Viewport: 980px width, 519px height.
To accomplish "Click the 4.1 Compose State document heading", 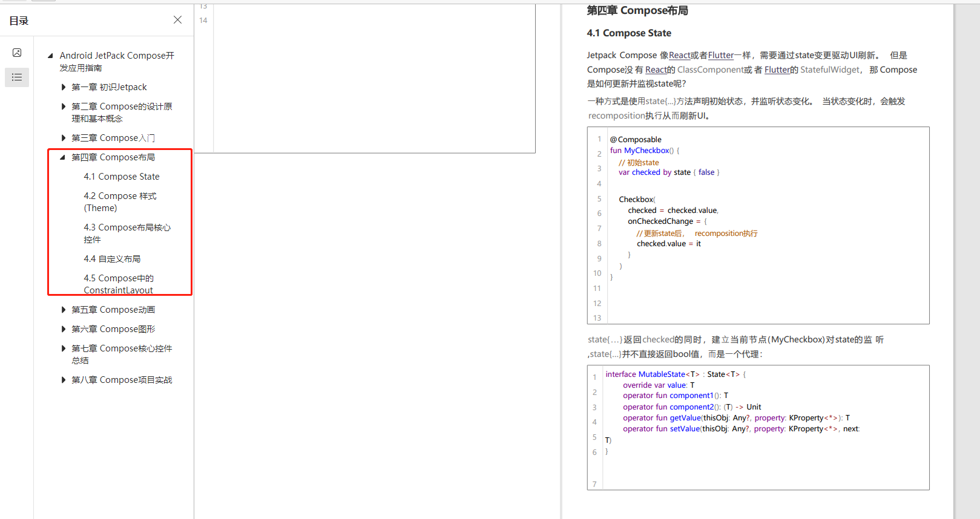I will pyautogui.click(x=629, y=33).
